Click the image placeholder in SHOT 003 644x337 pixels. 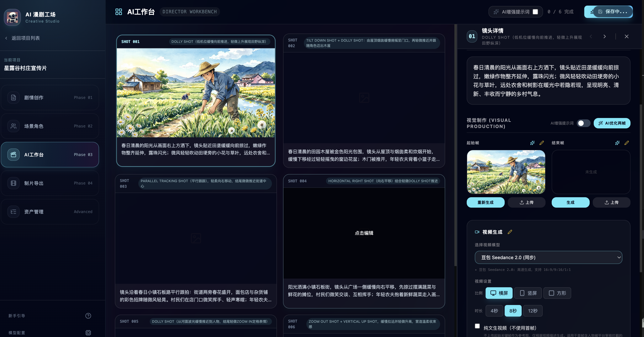[x=196, y=238]
